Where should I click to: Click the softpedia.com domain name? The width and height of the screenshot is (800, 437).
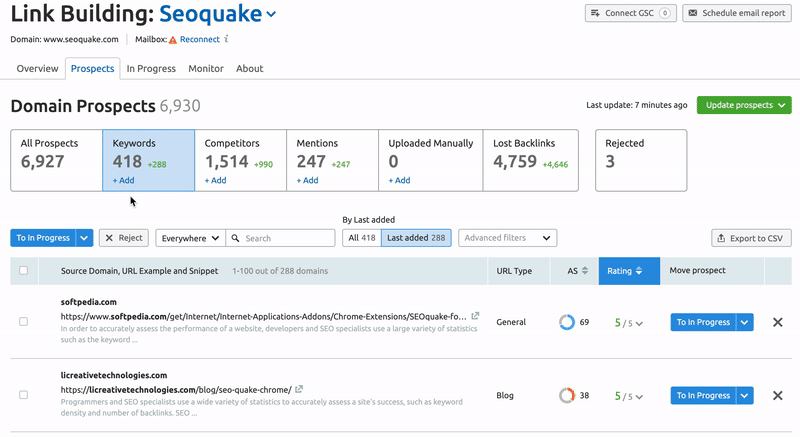(x=89, y=302)
